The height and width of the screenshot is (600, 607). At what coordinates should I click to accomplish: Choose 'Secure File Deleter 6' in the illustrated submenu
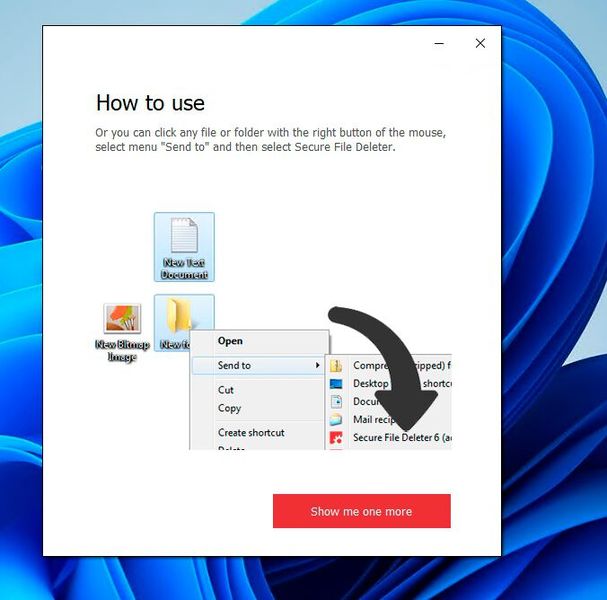pyautogui.click(x=401, y=437)
